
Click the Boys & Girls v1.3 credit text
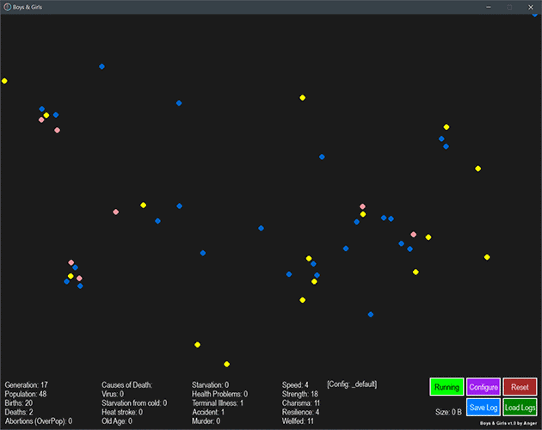(x=508, y=423)
